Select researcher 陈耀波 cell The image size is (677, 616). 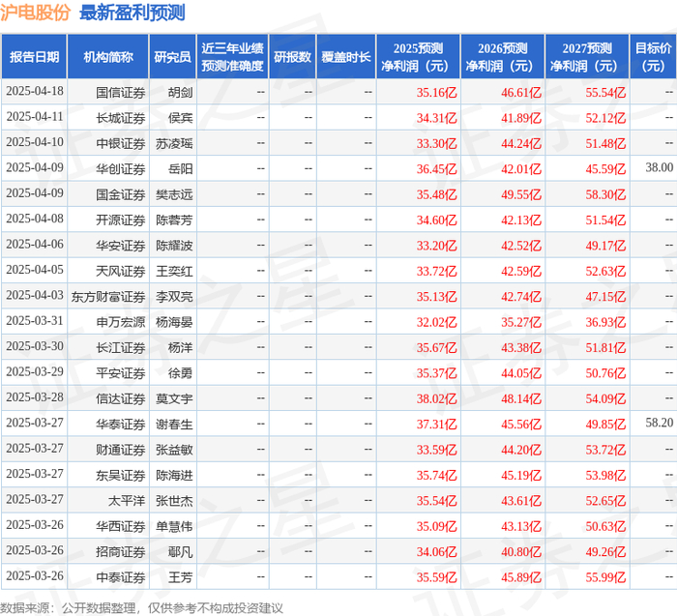click(x=174, y=246)
